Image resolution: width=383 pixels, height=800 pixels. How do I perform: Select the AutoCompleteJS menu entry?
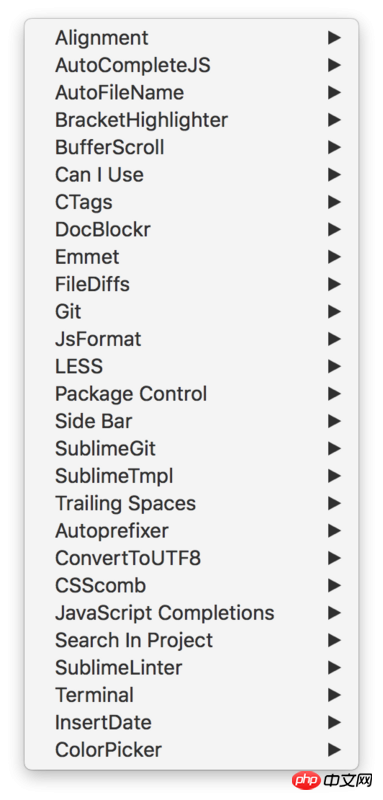(191, 65)
